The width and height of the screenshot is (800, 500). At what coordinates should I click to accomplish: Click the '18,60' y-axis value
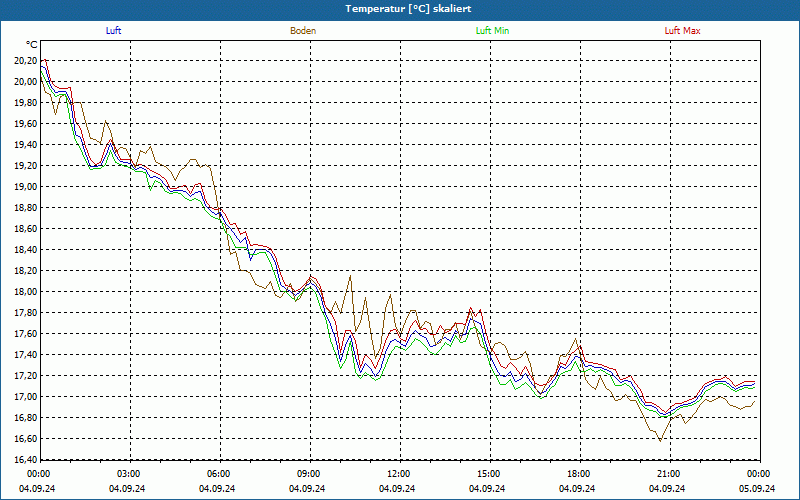point(26,229)
